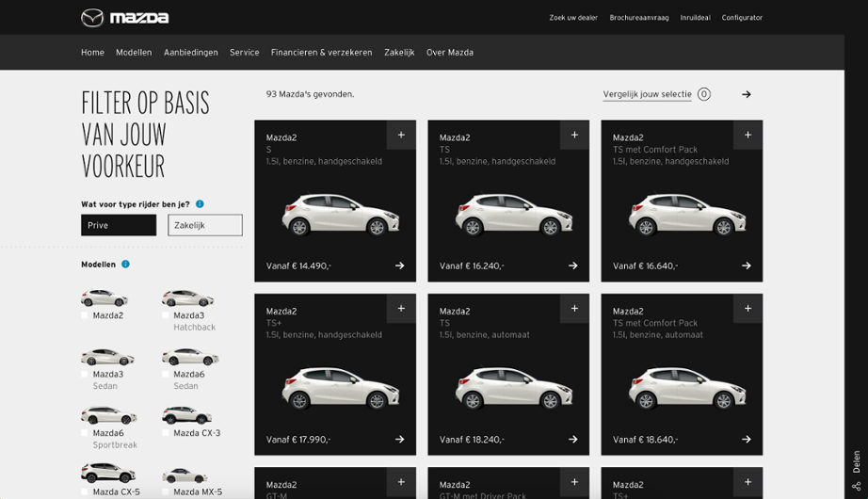Click the Mazda MX-5 sidebar thumbnail

click(185, 475)
